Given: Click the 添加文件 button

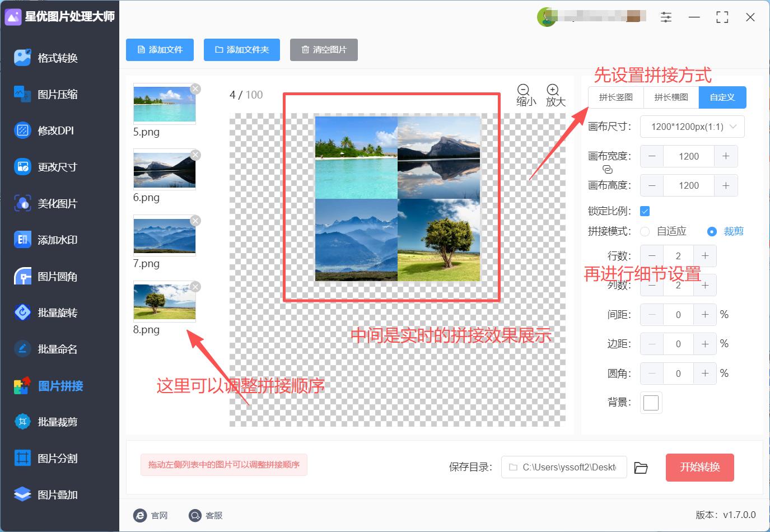Looking at the screenshot, I should (x=160, y=50).
